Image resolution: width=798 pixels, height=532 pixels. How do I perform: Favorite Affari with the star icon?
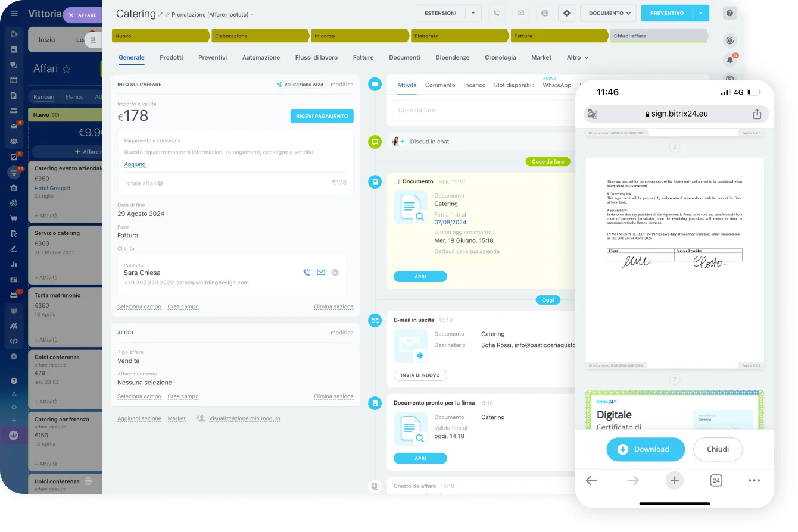[66, 69]
